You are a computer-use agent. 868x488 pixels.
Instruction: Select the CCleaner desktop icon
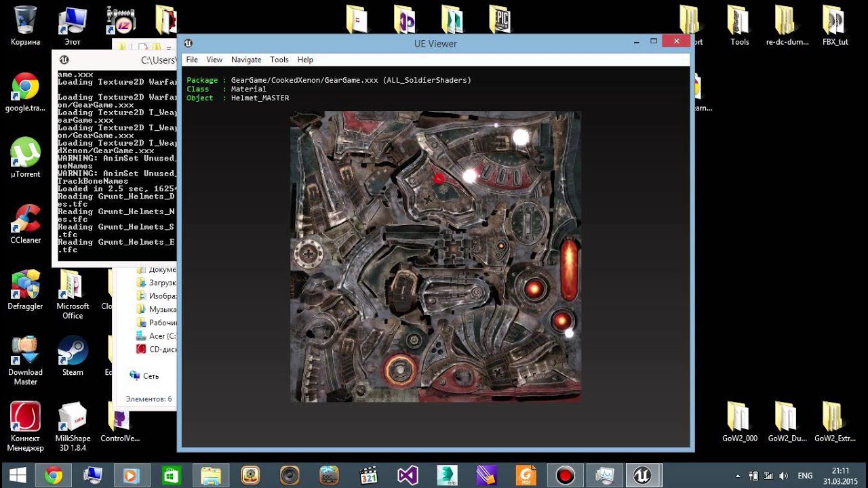tap(25, 224)
